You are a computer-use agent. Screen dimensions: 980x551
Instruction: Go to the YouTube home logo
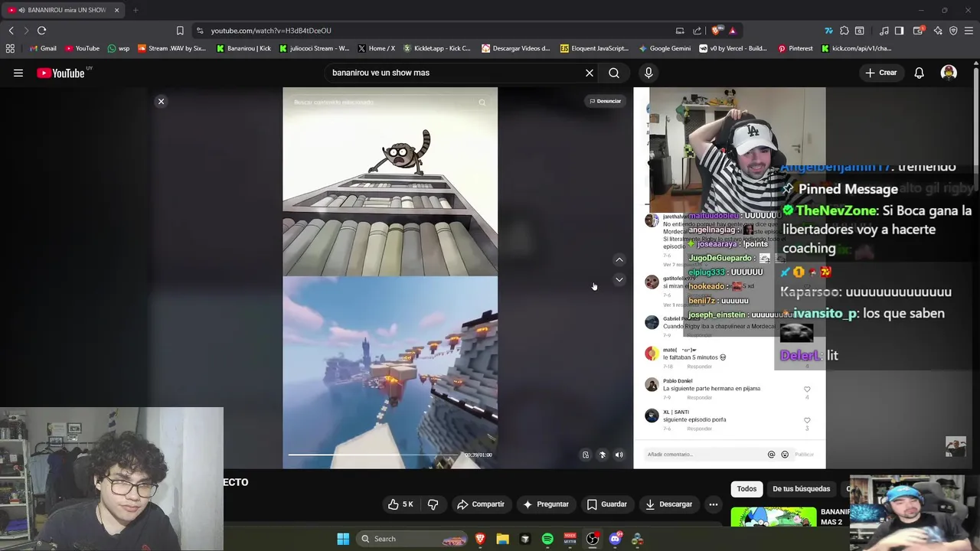click(x=60, y=73)
